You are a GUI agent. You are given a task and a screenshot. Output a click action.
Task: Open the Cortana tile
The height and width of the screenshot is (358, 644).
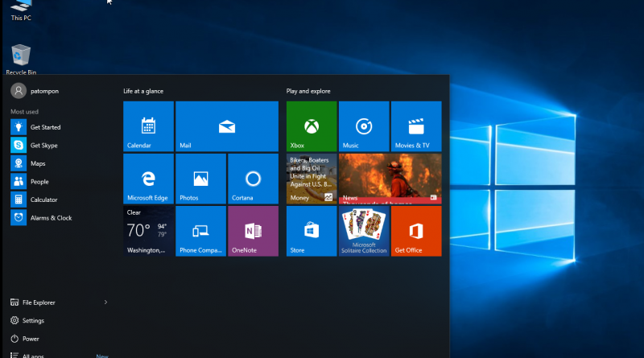pyautogui.click(x=253, y=179)
